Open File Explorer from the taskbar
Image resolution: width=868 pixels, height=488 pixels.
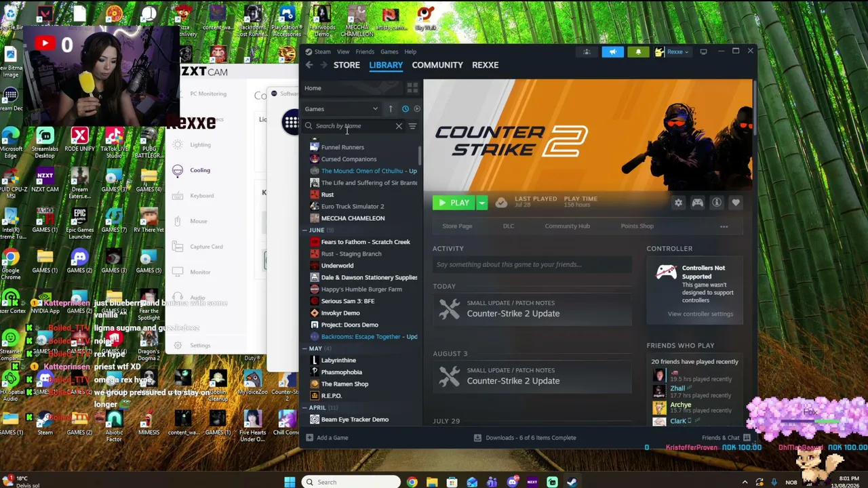pyautogui.click(x=432, y=483)
